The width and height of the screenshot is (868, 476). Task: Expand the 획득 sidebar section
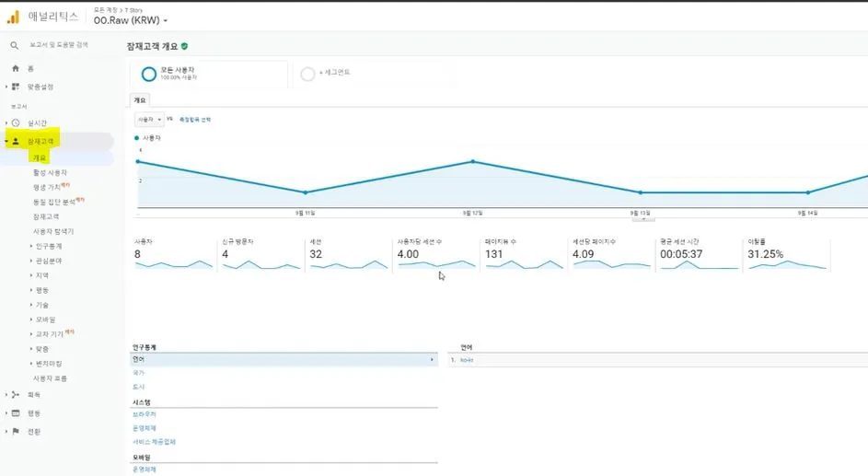point(6,395)
